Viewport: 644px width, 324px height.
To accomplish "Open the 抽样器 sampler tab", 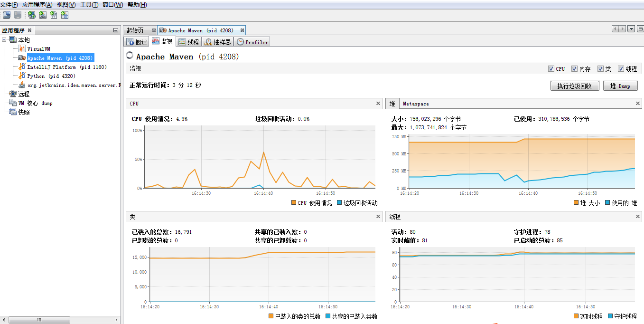I will [218, 42].
